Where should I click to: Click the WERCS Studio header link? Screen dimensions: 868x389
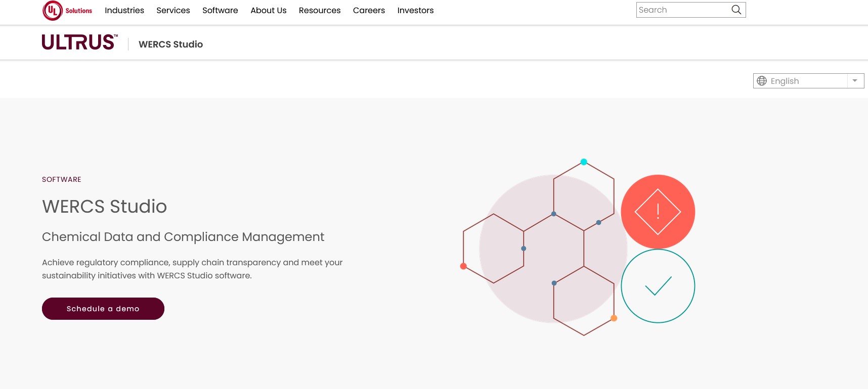coord(170,44)
